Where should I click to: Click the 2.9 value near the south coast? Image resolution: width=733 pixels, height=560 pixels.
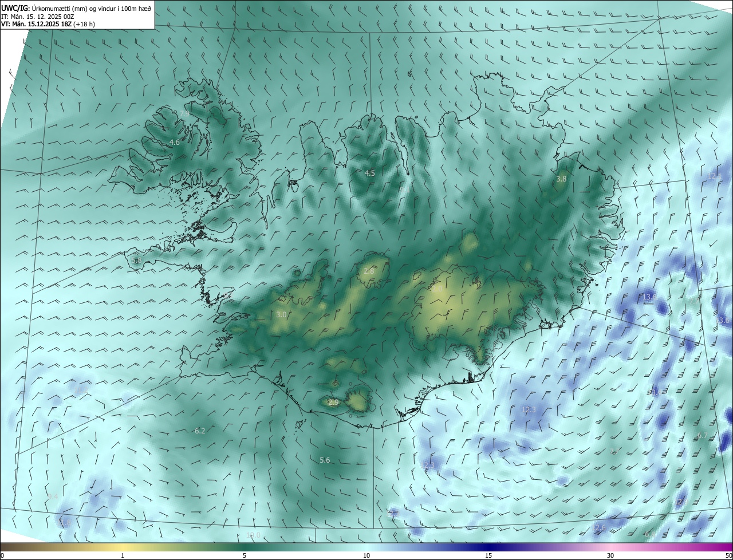333,403
